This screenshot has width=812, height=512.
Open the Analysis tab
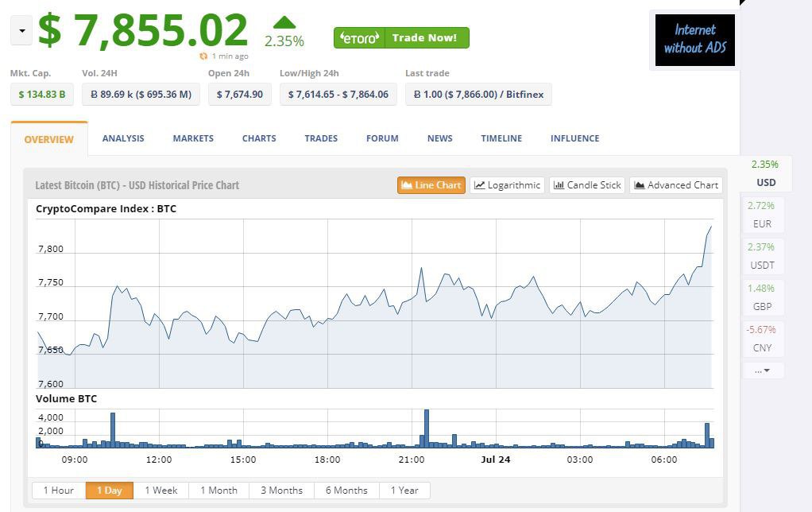(x=123, y=138)
